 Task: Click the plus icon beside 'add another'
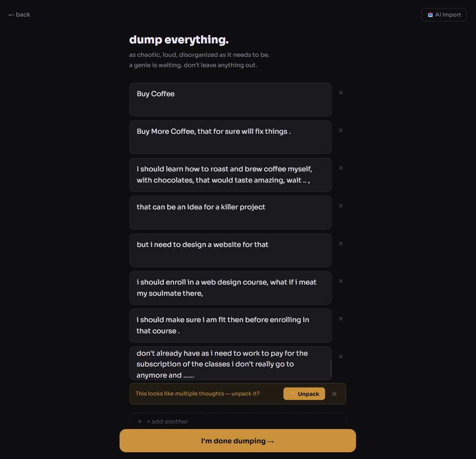click(x=140, y=421)
